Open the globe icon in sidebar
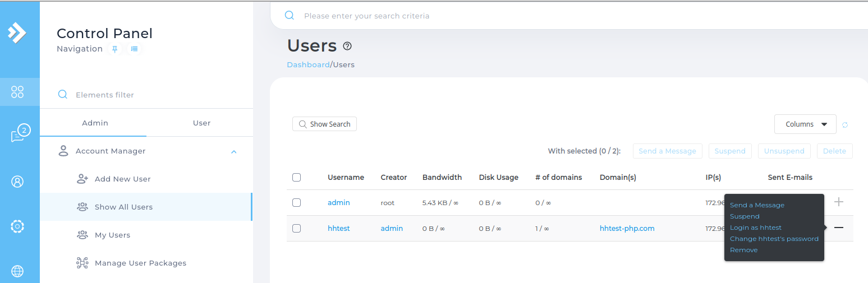The image size is (868, 283). click(x=17, y=271)
